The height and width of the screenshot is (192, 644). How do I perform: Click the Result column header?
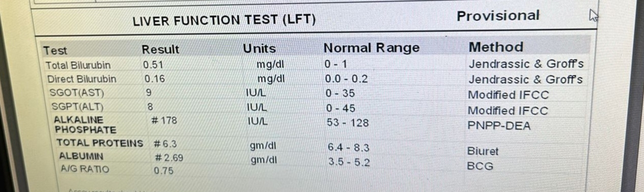160,49
